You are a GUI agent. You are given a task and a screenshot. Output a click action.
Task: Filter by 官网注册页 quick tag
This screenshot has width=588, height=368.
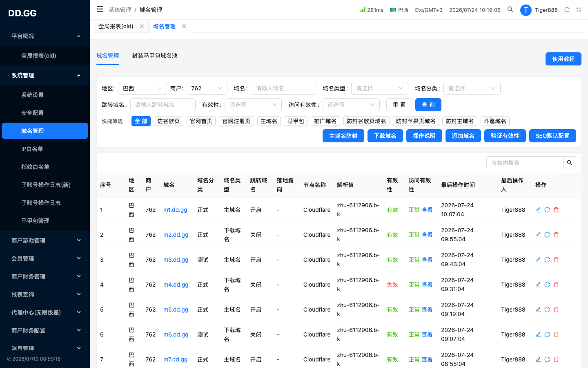tap(236, 121)
